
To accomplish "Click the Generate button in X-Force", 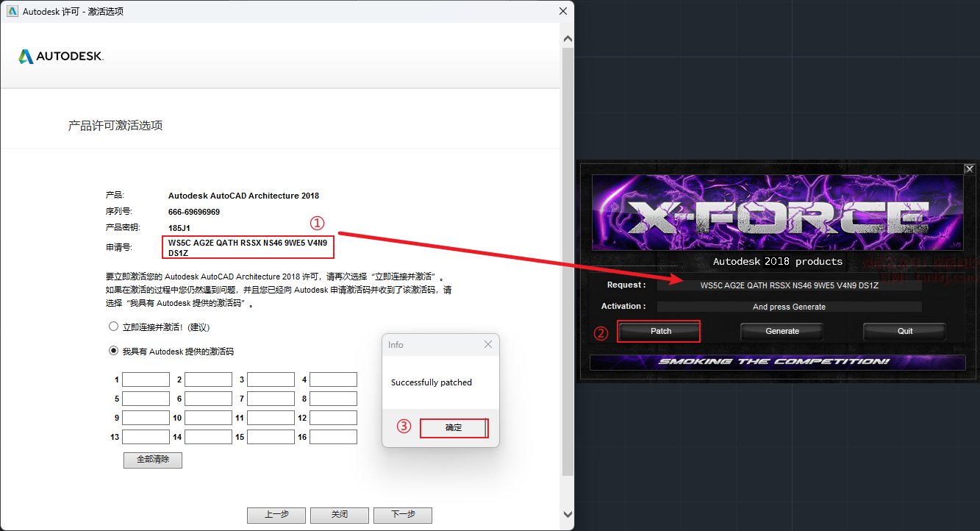I will click(x=782, y=331).
